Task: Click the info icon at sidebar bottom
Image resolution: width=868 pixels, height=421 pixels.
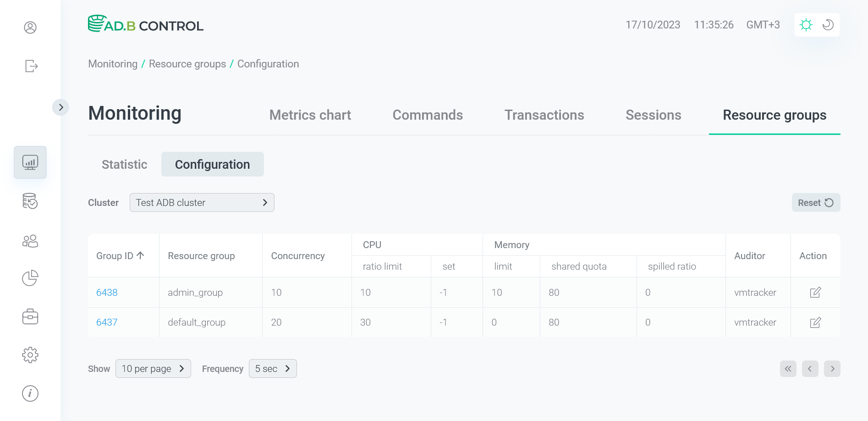Action: (30, 393)
